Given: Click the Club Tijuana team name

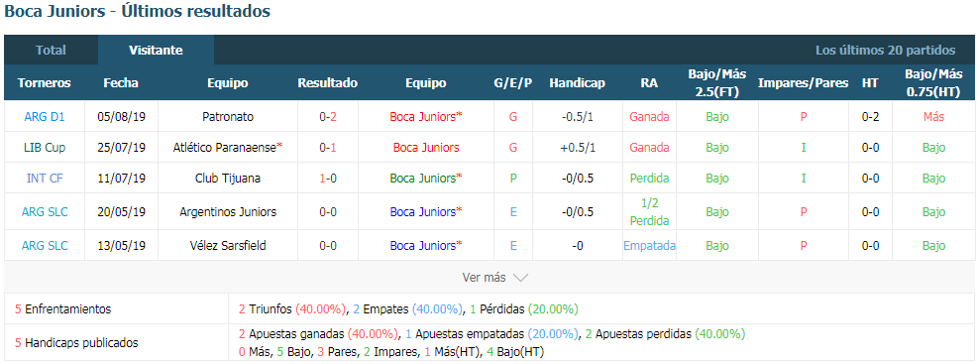Looking at the screenshot, I should pyautogui.click(x=228, y=179).
